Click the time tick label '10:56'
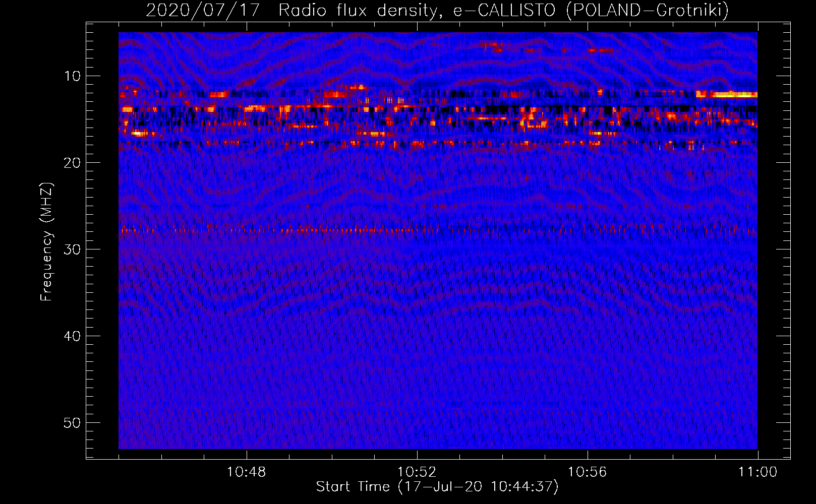This screenshot has width=816, height=504. click(x=587, y=472)
